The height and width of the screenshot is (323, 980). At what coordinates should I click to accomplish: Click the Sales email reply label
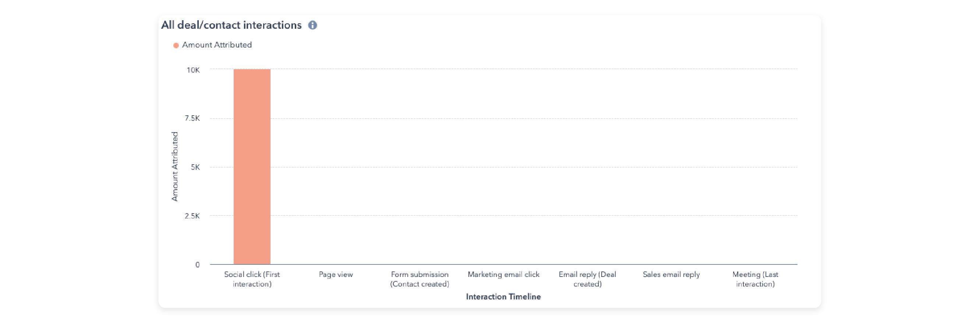point(671,274)
